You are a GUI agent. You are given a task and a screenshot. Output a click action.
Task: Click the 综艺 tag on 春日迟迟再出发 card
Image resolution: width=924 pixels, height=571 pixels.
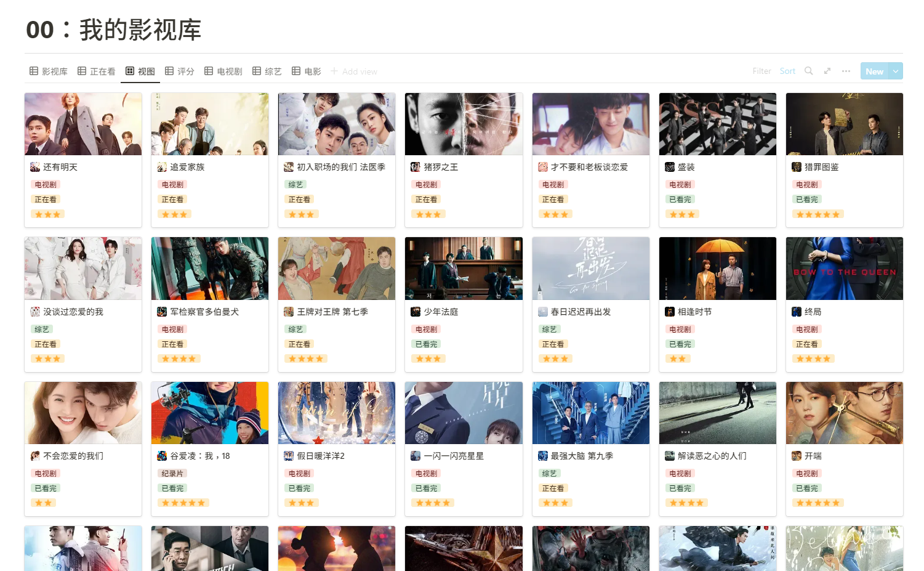point(549,330)
